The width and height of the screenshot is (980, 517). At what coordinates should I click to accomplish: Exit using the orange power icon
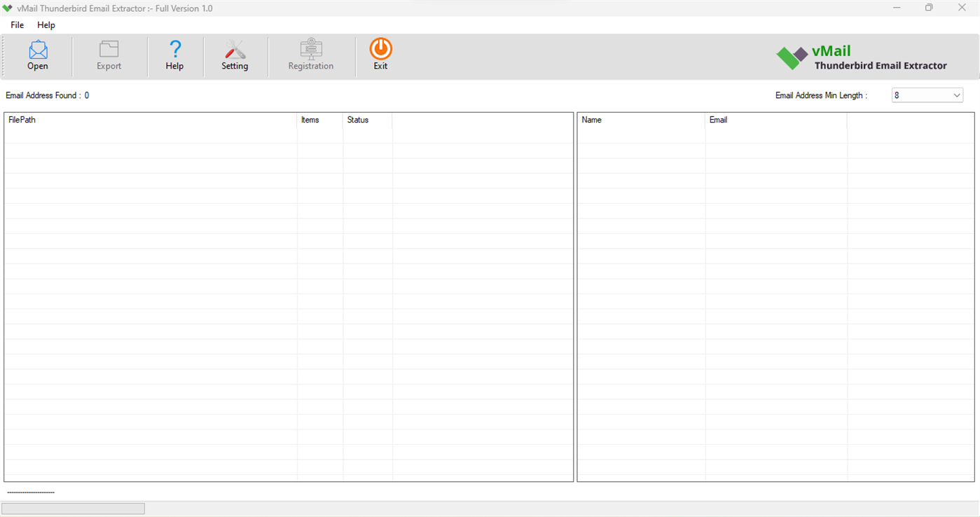pyautogui.click(x=380, y=55)
